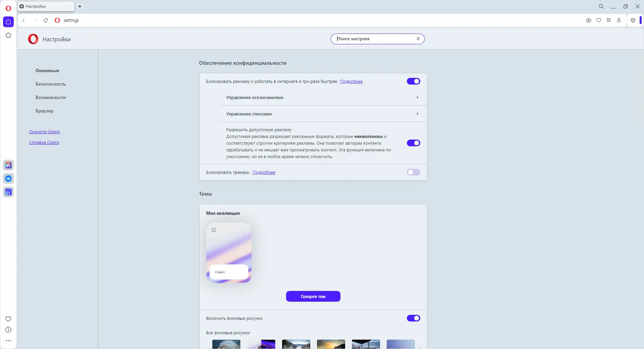Open the heart collection panel on toolbar
The image size is (644, 349).
pos(599,20)
